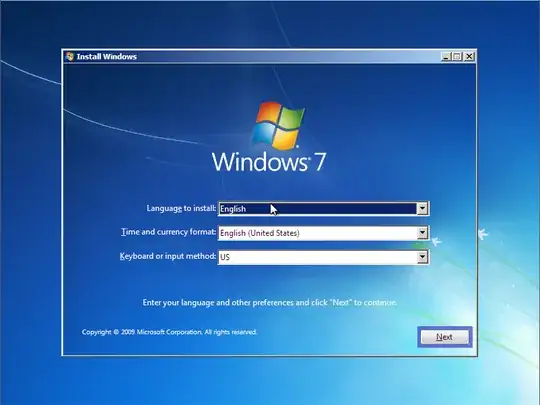Screen dimensions: 540x405
Task: Click the "Install Windows" title text
Action: click(107, 56)
